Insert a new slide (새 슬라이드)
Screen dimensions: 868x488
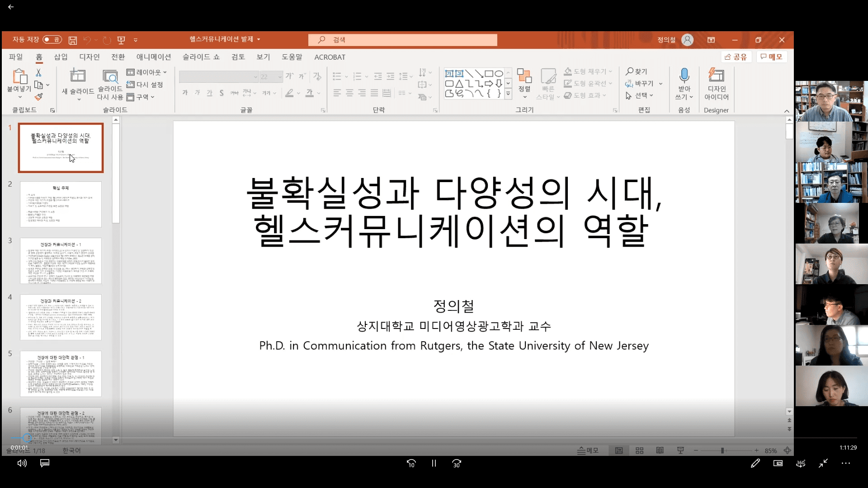pos(78,84)
